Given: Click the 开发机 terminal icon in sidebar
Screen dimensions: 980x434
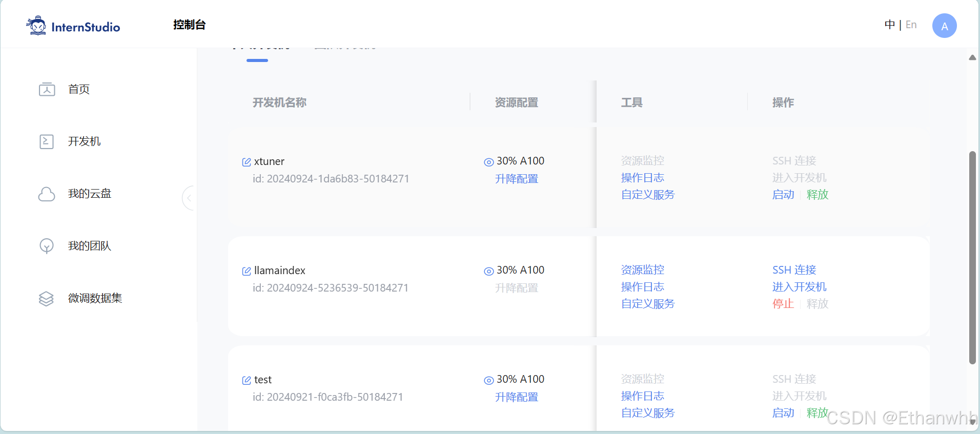Looking at the screenshot, I should (x=47, y=141).
